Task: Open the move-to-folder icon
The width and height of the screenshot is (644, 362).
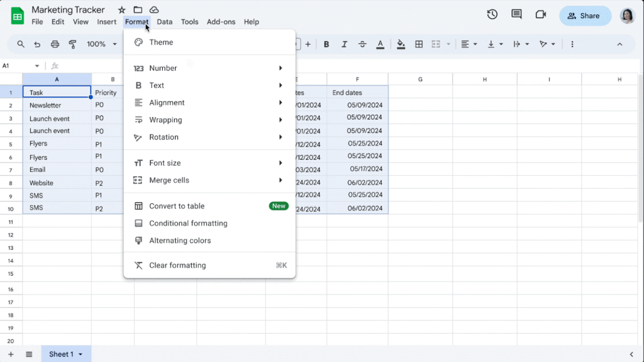Action: (x=138, y=10)
